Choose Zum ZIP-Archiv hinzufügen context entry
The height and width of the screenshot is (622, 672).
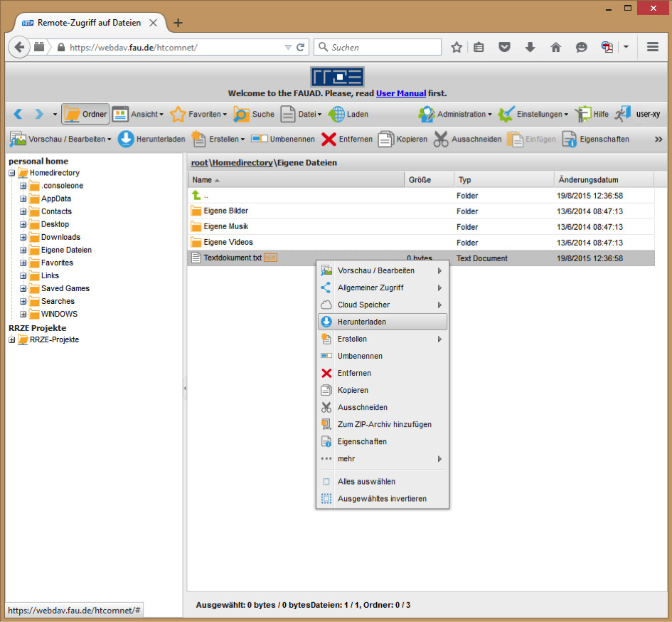pos(384,424)
